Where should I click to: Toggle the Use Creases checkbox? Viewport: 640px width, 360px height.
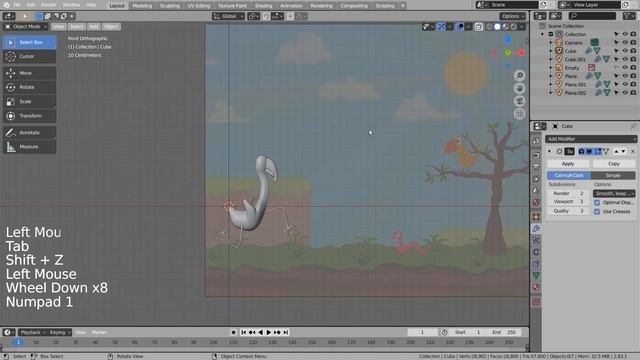click(597, 211)
